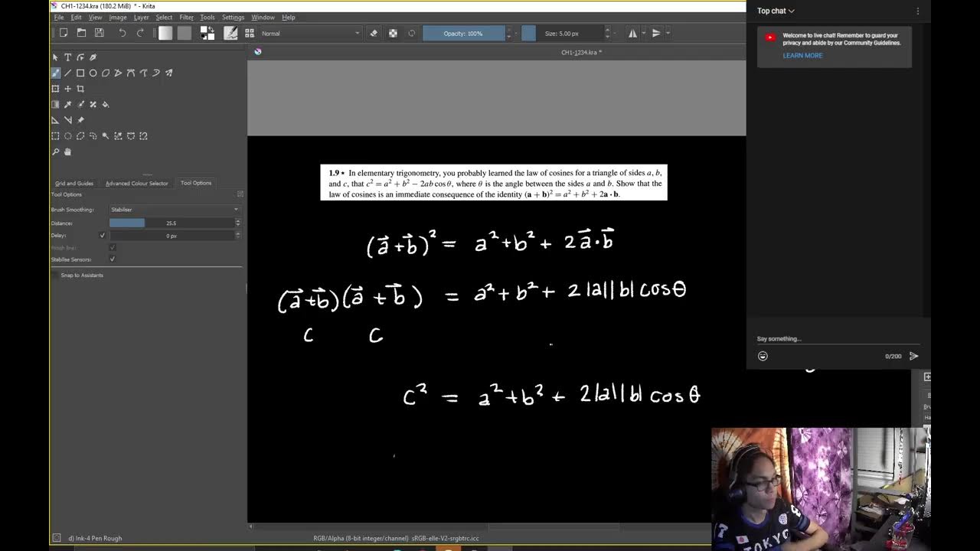
Task: Click LEARN MORE link in chat
Action: 802,56
